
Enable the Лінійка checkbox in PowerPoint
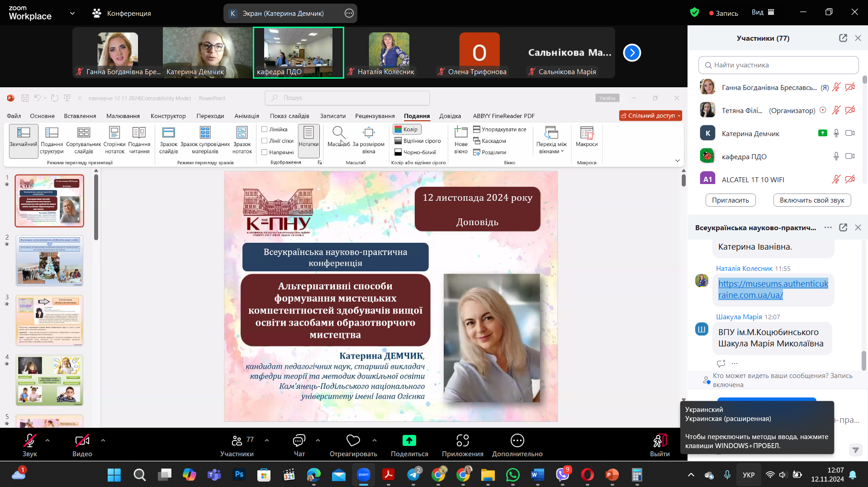[x=265, y=129]
